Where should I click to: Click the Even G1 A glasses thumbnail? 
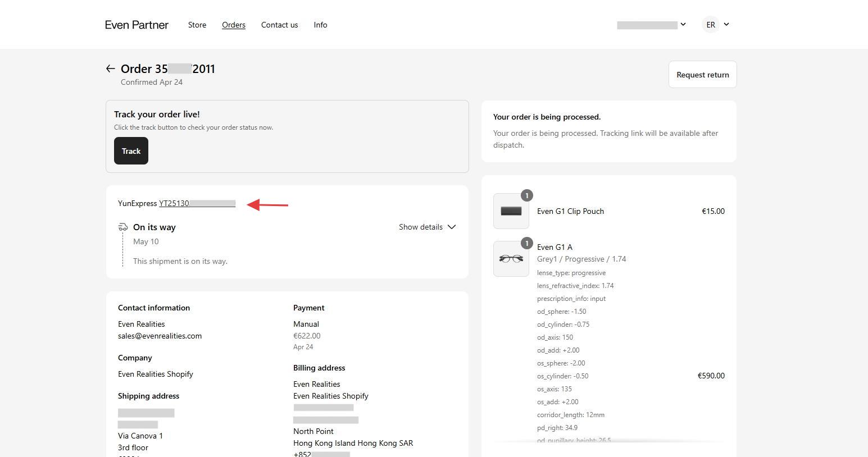(511, 259)
